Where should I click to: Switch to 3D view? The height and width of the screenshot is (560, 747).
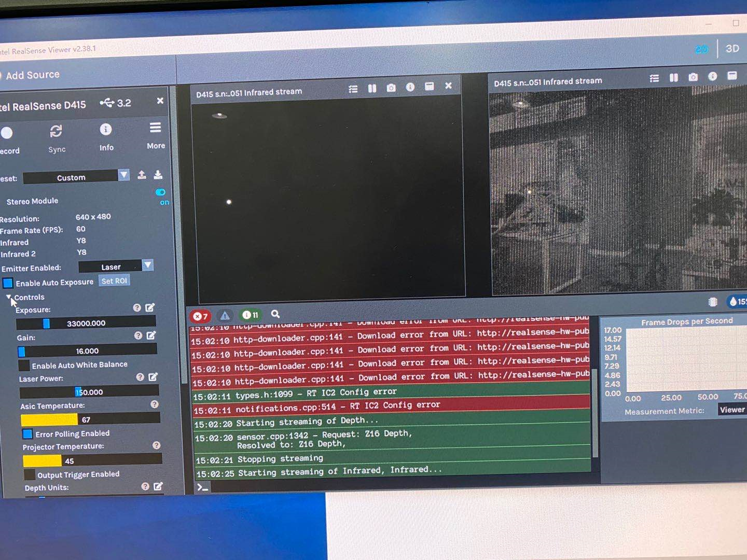[732, 49]
